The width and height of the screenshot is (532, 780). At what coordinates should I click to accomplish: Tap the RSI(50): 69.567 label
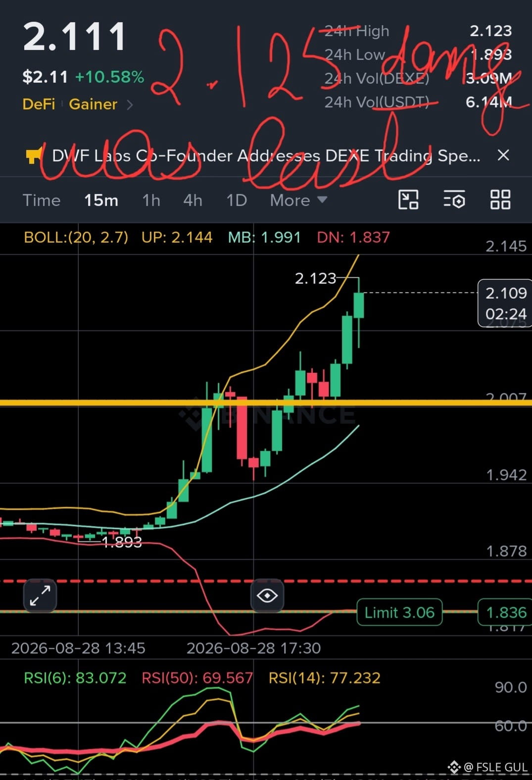[x=197, y=678]
